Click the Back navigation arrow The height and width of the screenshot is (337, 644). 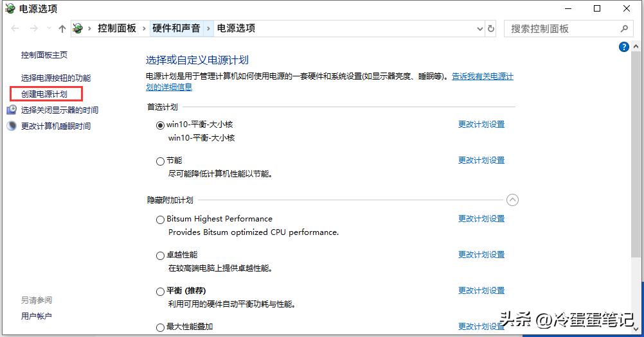(15, 28)
